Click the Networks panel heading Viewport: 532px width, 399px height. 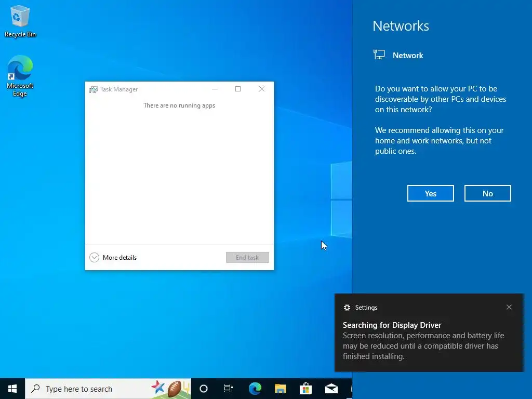401,26
